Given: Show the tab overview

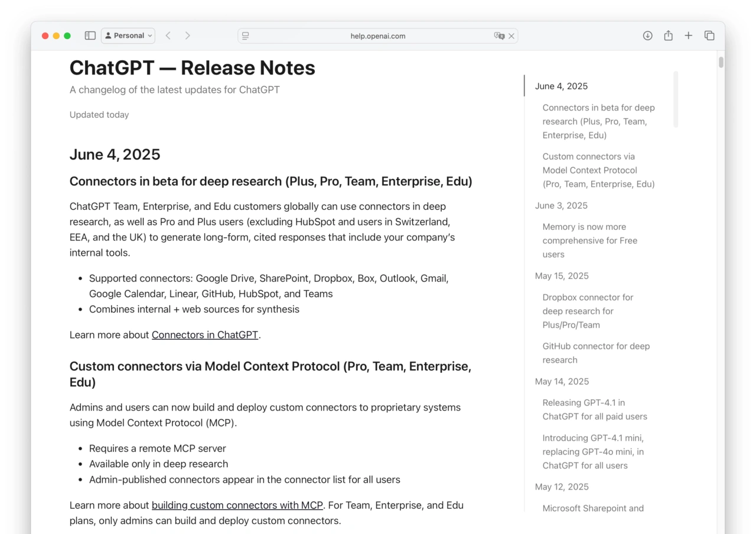Looking at the screenshot, I should [709, 35].
